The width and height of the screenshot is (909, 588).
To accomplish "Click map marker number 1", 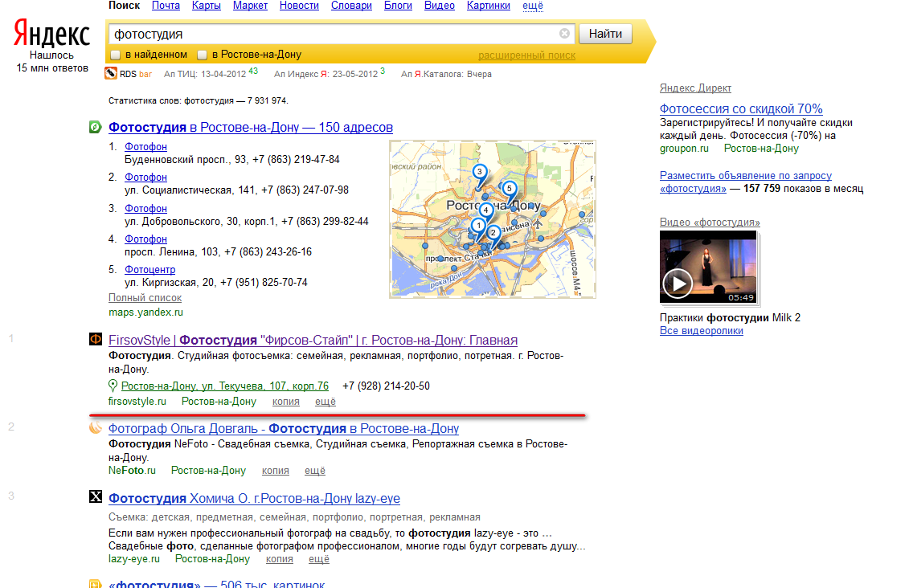I will pyautogui.click(x=478, y=226).
